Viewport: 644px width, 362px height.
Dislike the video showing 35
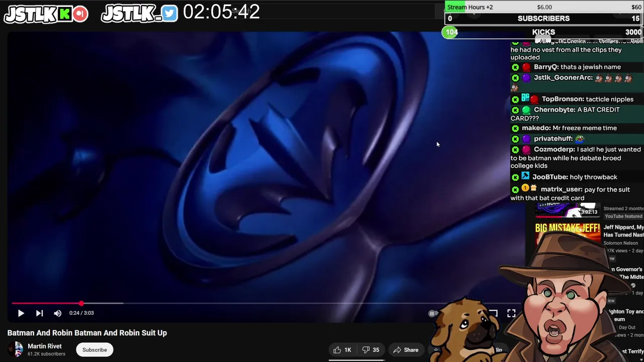click(371, 350)
